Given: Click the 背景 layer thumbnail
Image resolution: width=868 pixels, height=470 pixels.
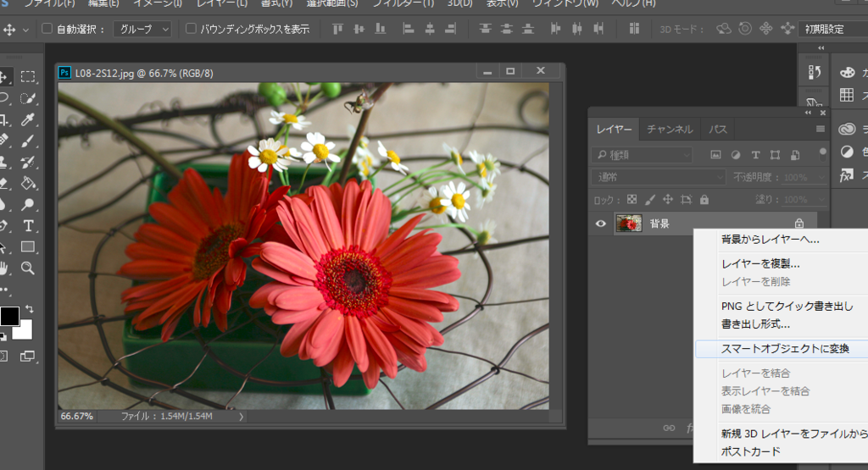Looking at the screenshot, I should pyautogui.click(x=628, y=224).
